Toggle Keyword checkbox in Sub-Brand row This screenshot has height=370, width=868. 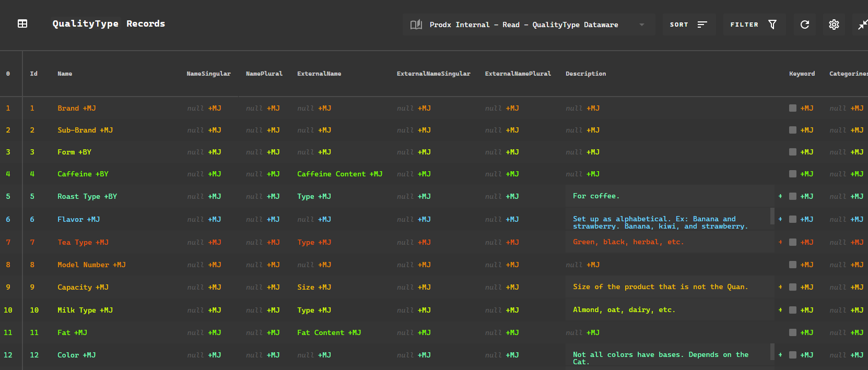click(x=793, y=130)
